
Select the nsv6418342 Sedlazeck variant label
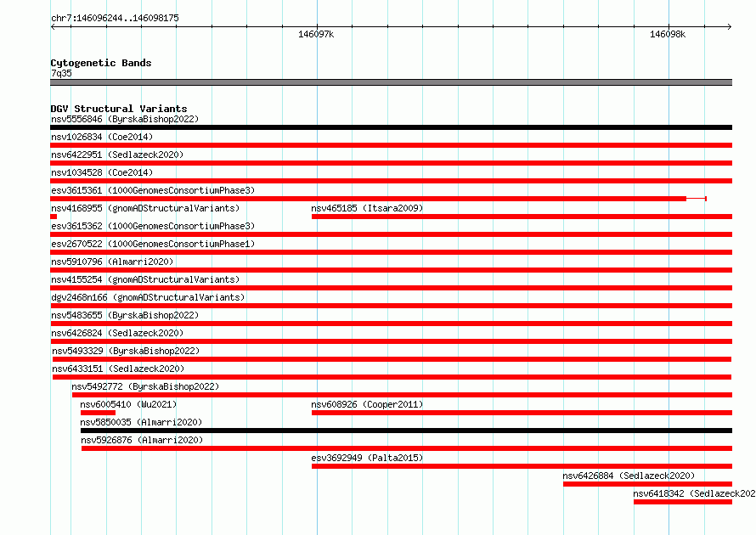click(694, 493)
